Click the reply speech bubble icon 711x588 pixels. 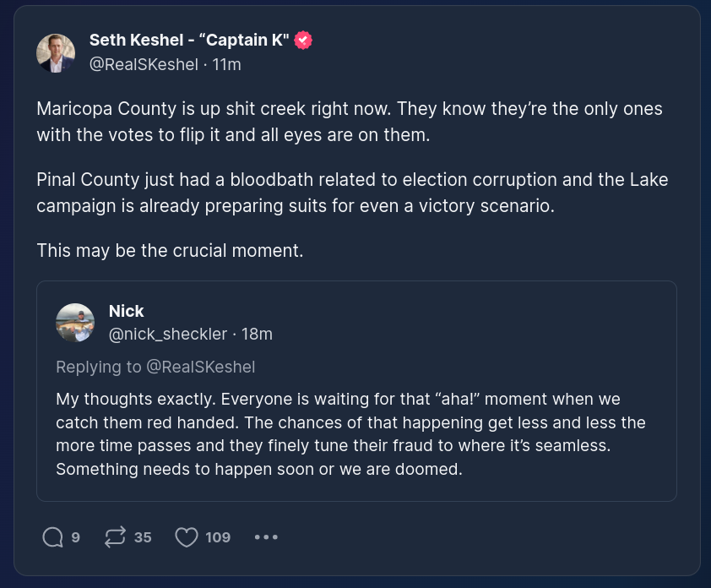[x=52, y=536]
